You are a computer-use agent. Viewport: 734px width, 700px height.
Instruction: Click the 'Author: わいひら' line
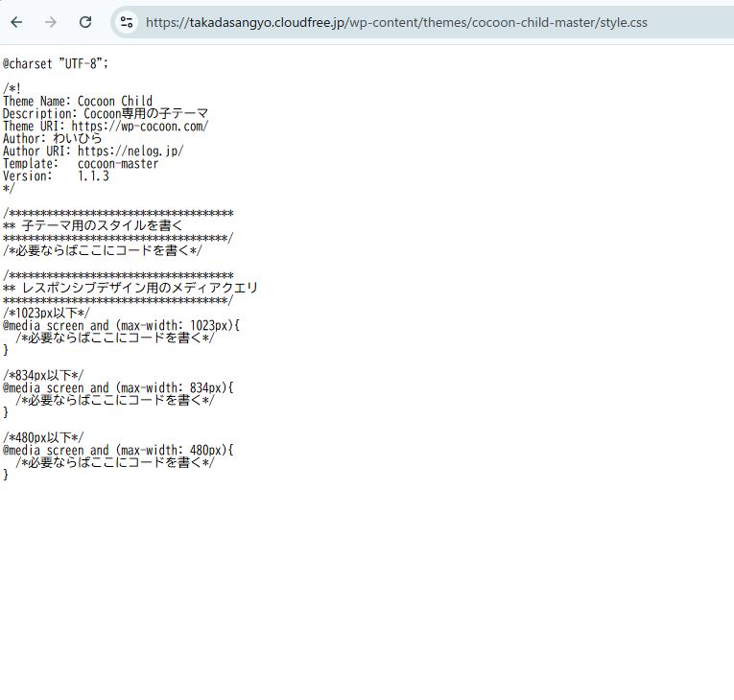53,138
